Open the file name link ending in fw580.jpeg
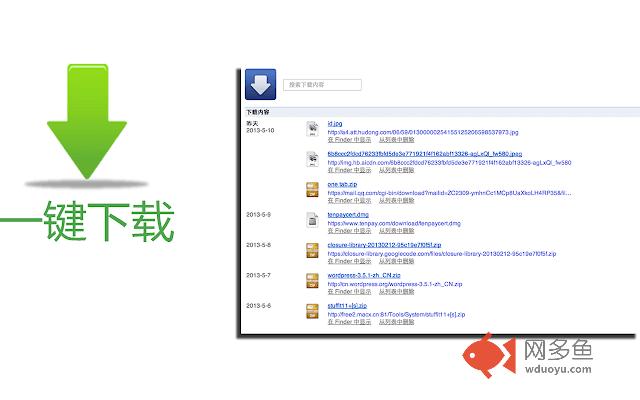This screenshot has height=400, width=640. pos(425,154)
